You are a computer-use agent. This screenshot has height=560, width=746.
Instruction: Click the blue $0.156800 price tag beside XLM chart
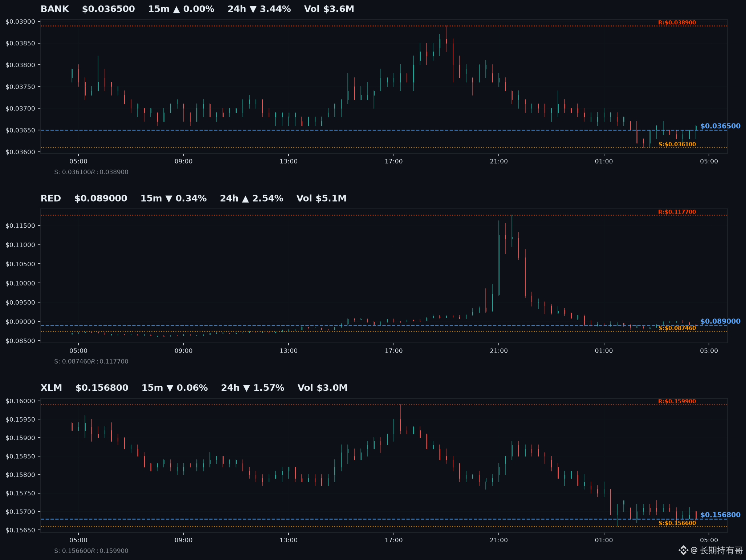(720, 515)
